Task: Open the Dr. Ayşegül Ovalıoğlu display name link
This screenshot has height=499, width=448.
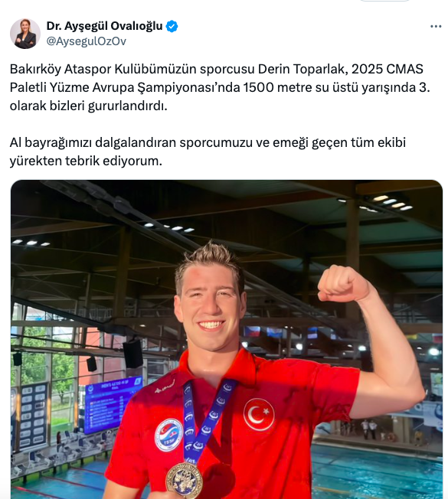Action: coord(104,26)
